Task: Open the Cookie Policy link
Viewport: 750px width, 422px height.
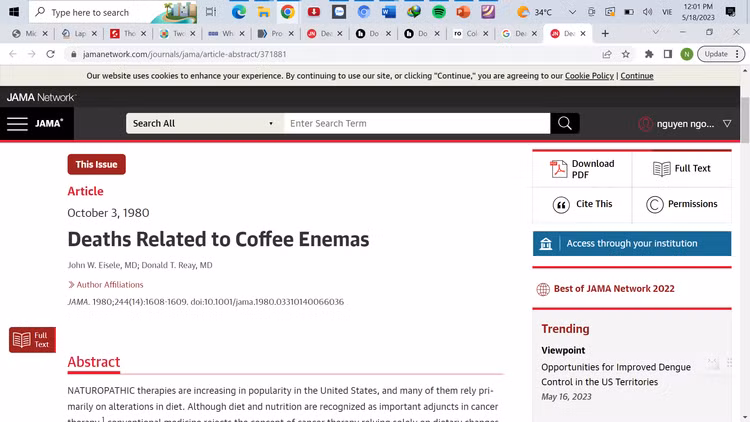Action: [x=589, y=76]
